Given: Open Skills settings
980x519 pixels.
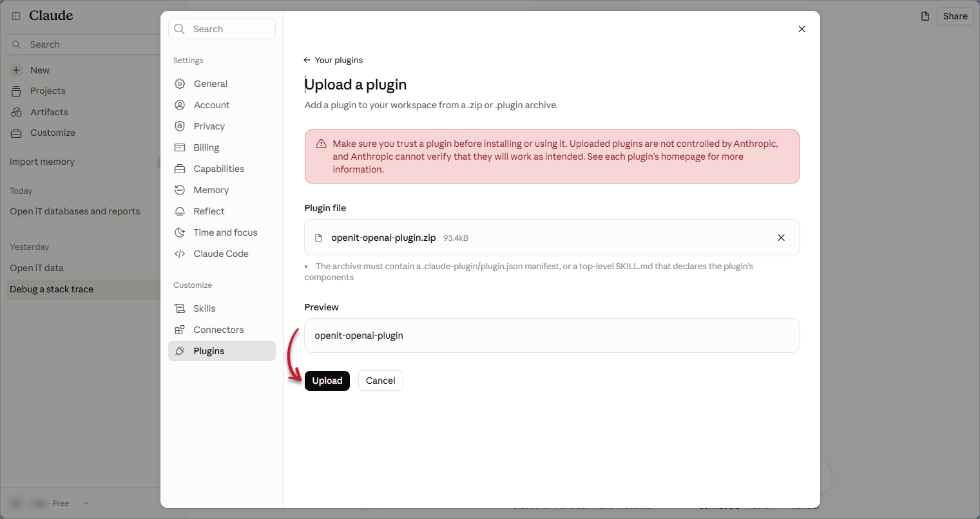Looking at the screenshot, I should (222, 308).
